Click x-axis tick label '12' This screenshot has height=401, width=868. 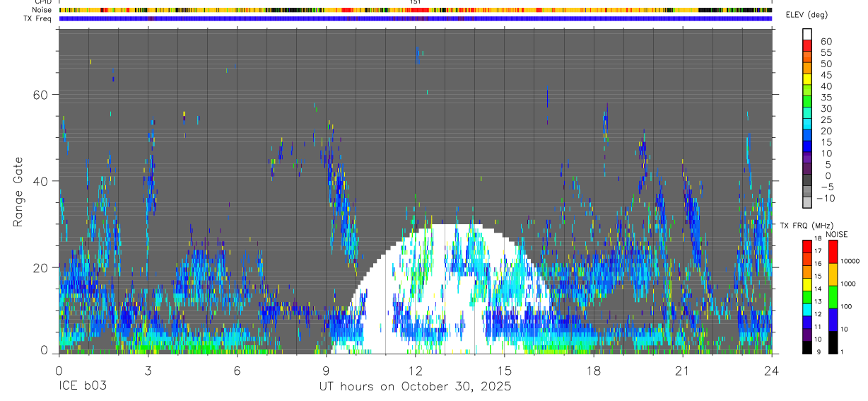pos(415,370)
